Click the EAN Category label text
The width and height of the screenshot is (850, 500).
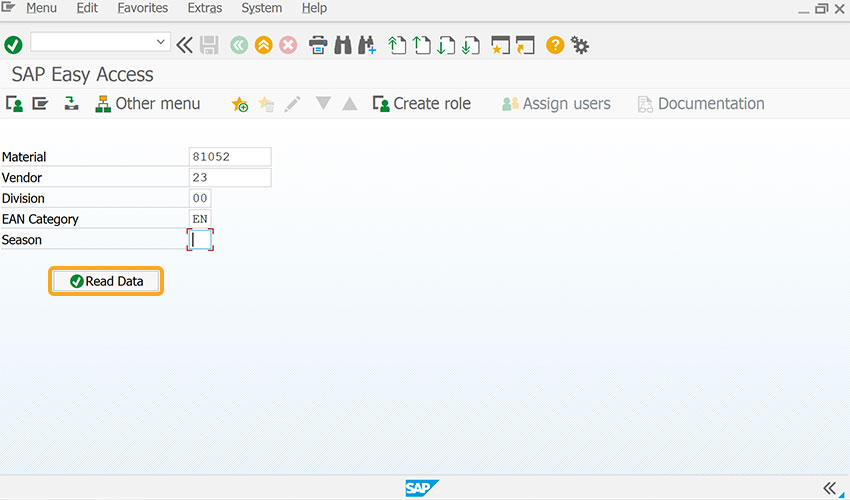click(x=40, y=219)
